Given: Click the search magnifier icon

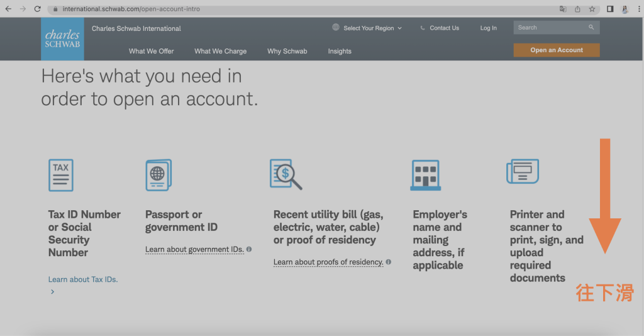Looking at the screenshot, I should coord(591,27).
